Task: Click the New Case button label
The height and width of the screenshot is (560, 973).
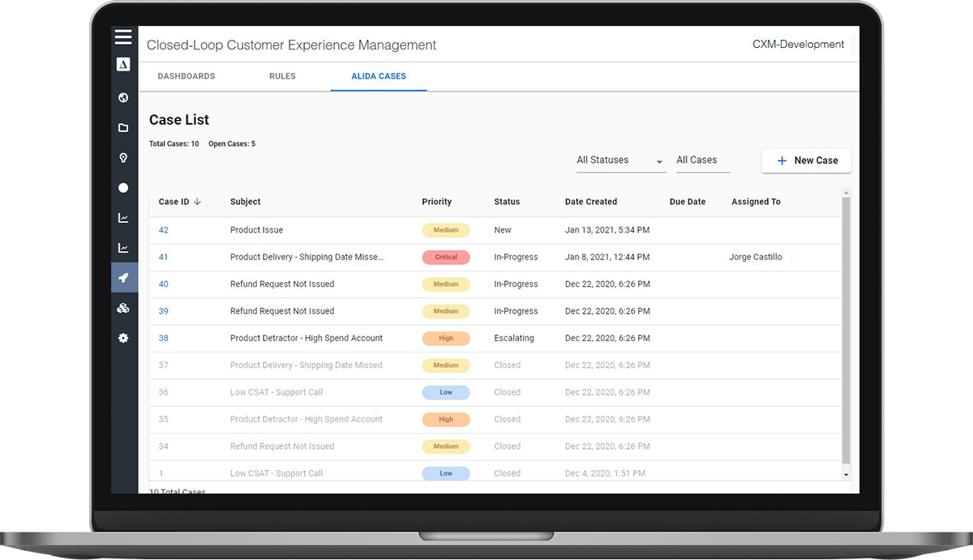Action: (x=816, y=160)
